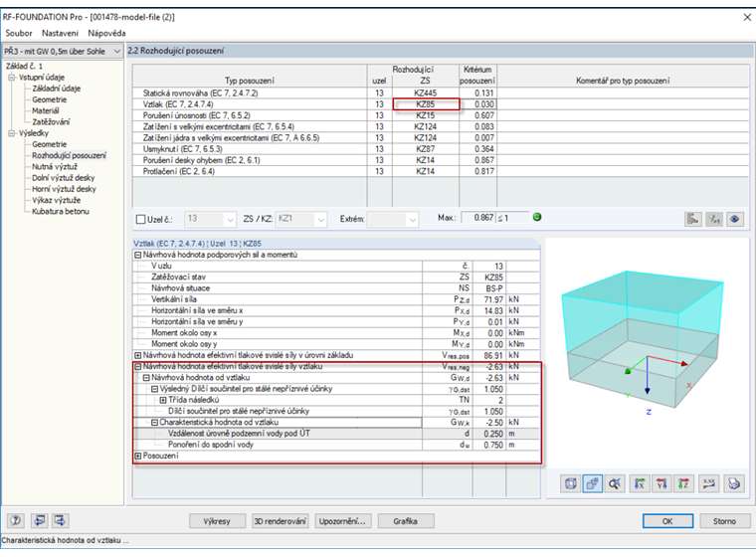This screenshot has height=557, width=756.
Task: Select Dolní výztuž desky in the tree
Action: 63,177
